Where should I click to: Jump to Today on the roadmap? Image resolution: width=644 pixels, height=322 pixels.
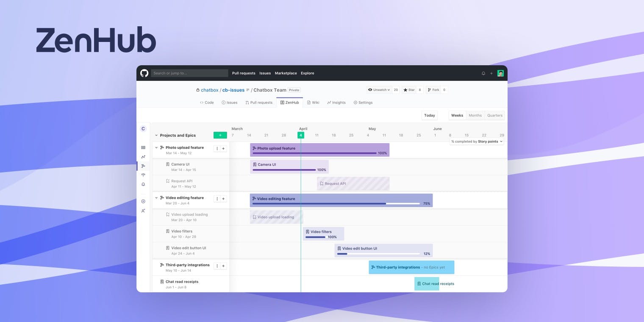click(430, 115)
